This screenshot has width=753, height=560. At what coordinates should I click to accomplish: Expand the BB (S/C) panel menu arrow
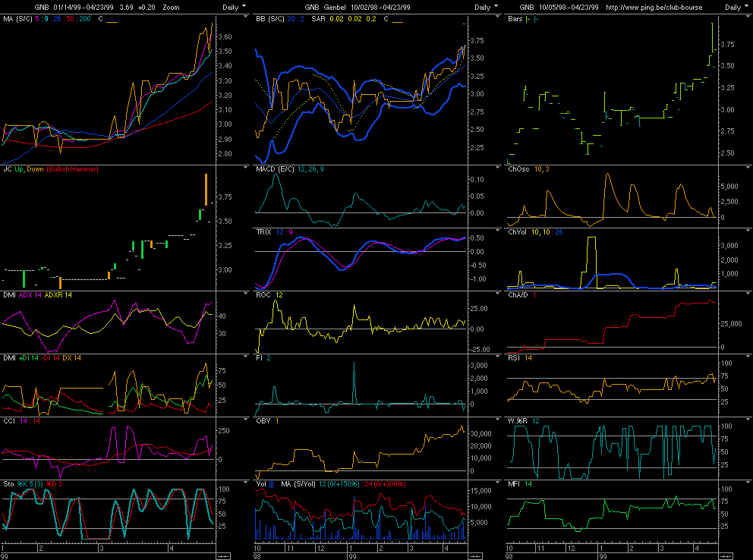click(497, 17)
